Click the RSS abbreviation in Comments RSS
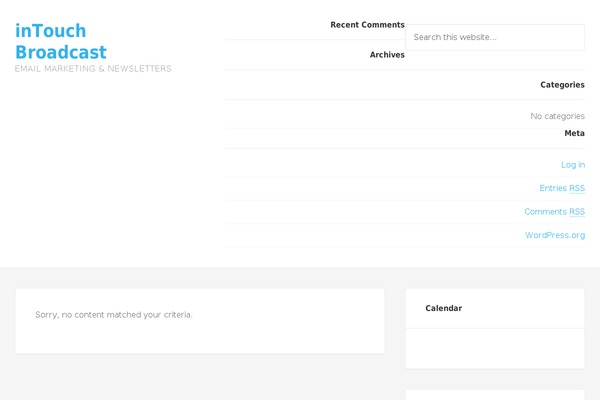This screenshot has height=400, width=600. [x=577, y=212]
